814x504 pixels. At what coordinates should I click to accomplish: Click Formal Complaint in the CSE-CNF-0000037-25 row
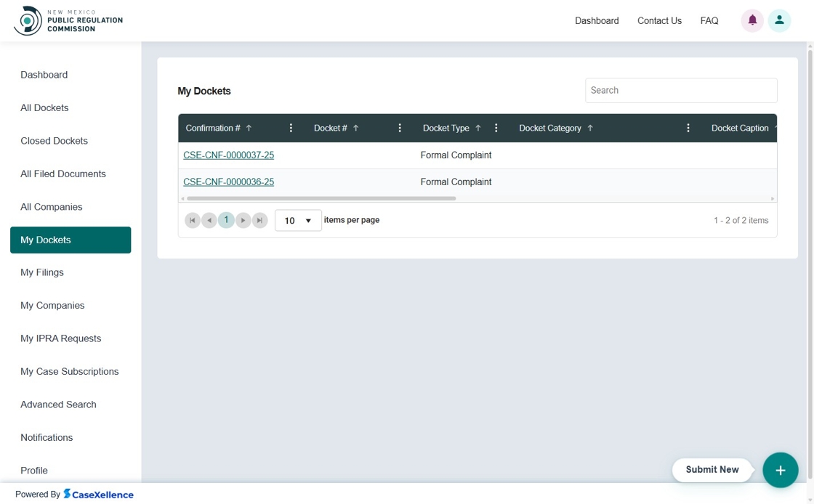click(456, 155)
